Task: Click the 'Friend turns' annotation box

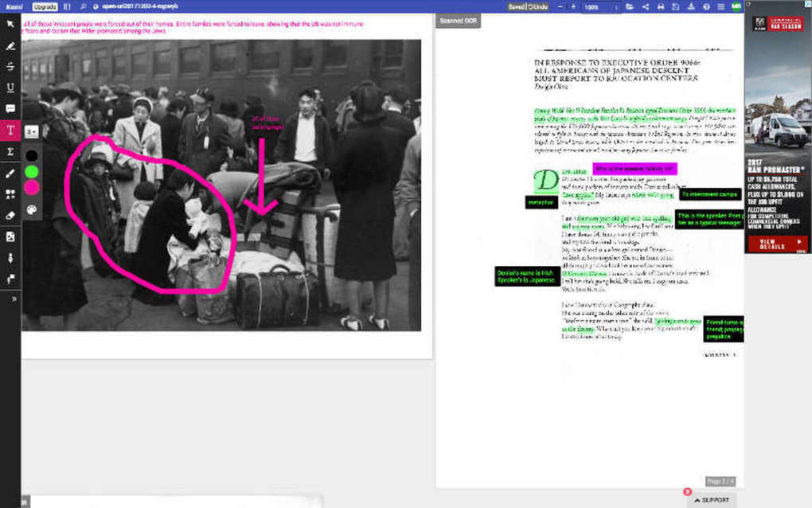Action: click(724, 329)
